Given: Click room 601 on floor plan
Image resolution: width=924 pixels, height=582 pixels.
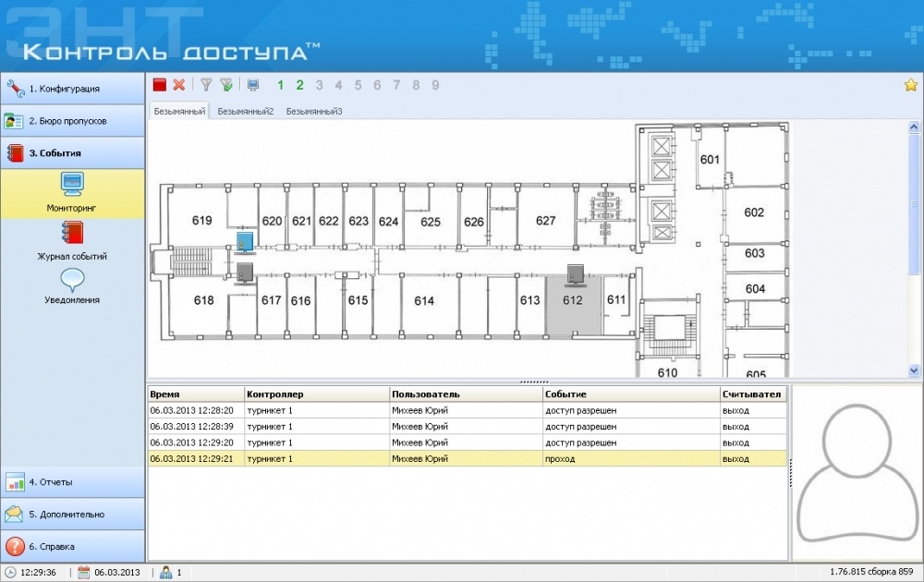Looking at the screenshot, I should [710, 160].
